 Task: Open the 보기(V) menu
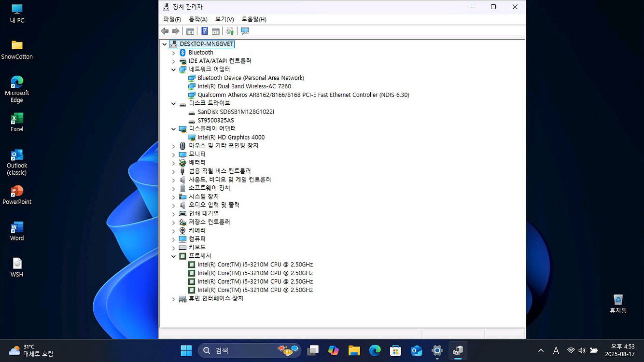(x=224, y=19)
